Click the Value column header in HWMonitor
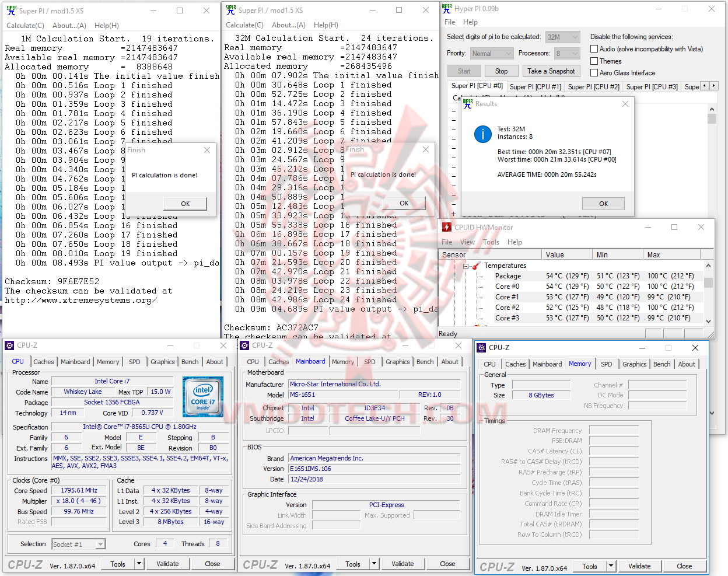Screen dimensions: 728x576 point(566,255)
